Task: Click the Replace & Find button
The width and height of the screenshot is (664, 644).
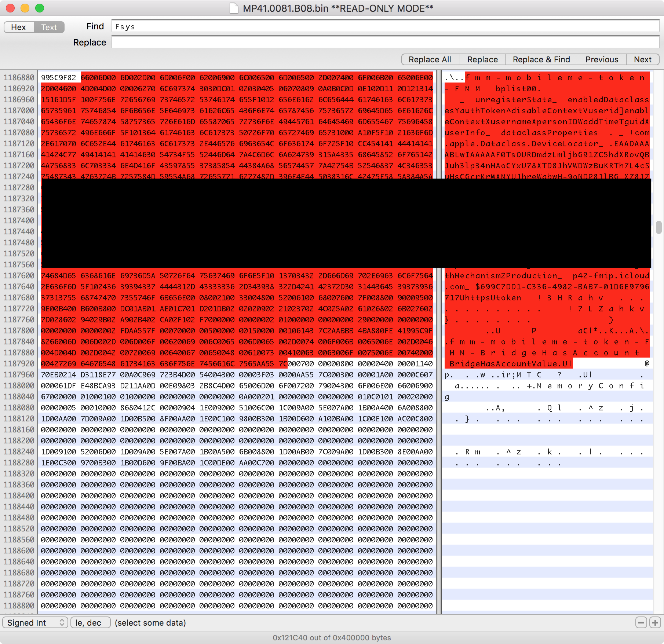Action: [x=541, y=59]
